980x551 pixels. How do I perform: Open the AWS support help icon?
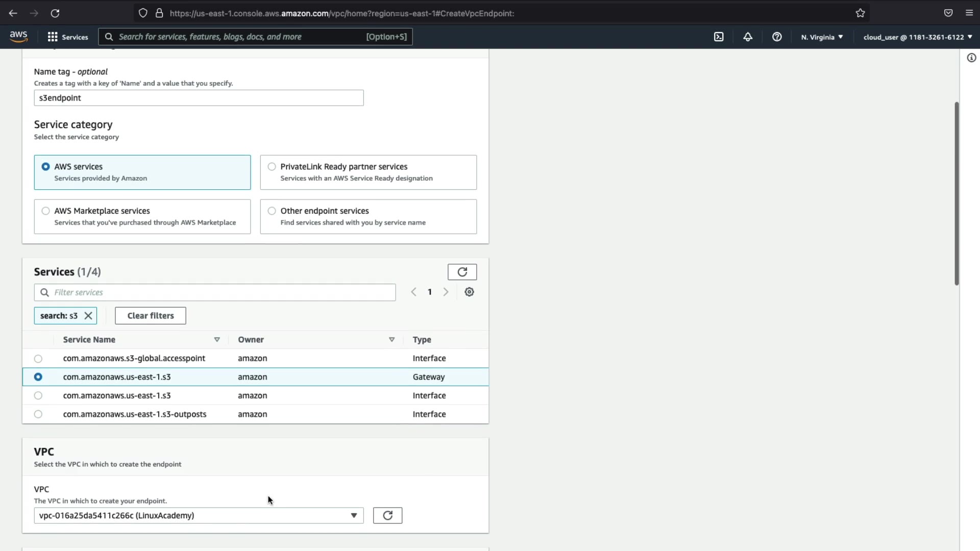pyautogui.click(x=777, y=37)
